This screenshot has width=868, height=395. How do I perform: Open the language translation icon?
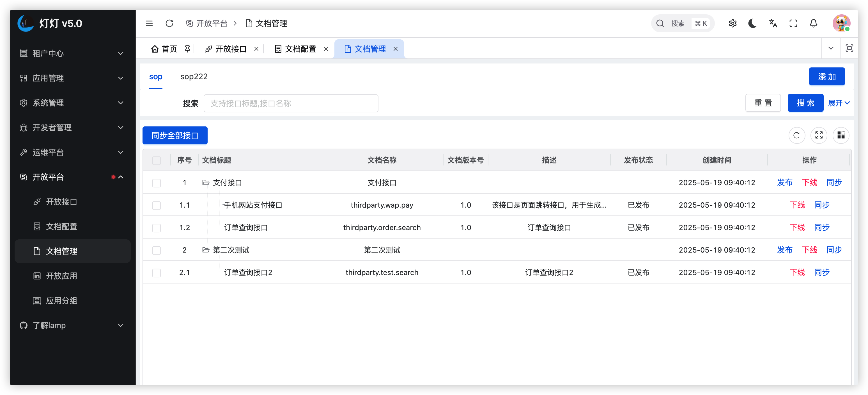[773, 23]
